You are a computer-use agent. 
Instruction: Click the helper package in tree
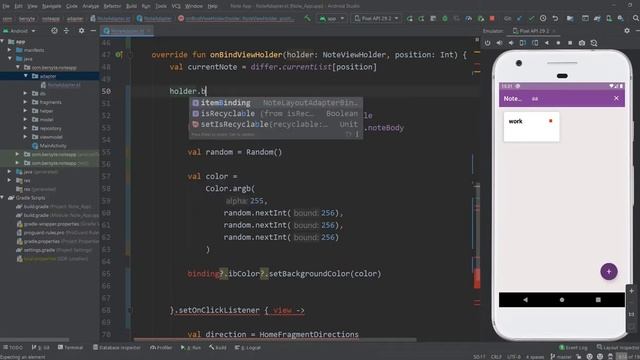pyautogui.click(x=42, y=111)
